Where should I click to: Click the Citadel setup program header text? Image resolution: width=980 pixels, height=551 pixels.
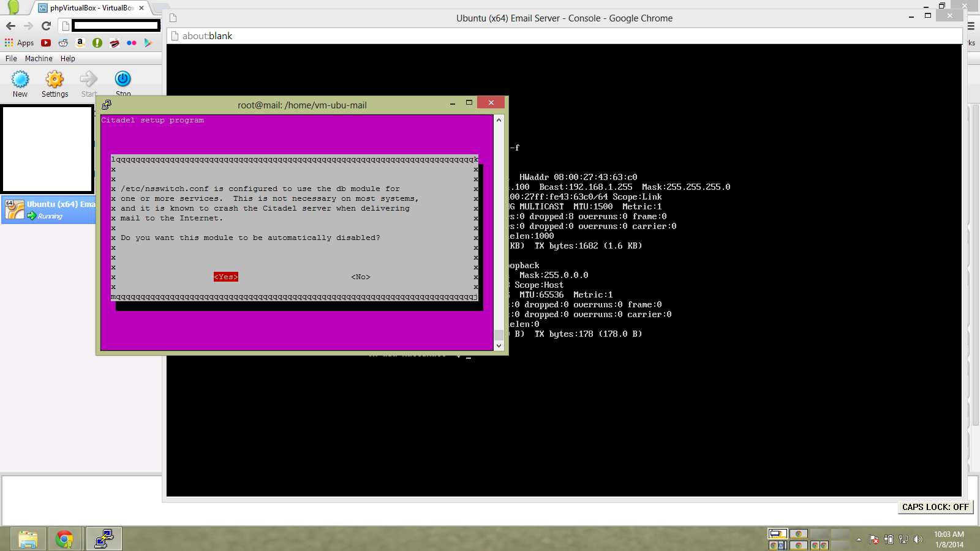153,121
